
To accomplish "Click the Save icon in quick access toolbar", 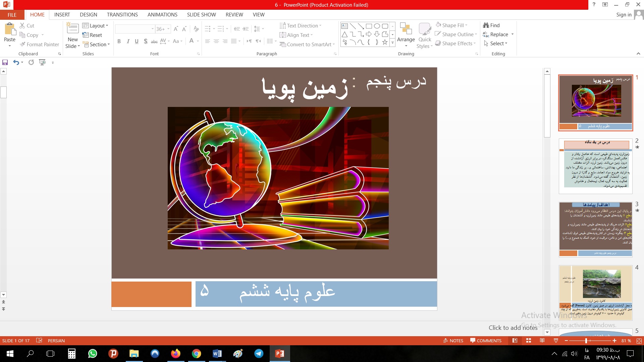I will tap(5, 62).
